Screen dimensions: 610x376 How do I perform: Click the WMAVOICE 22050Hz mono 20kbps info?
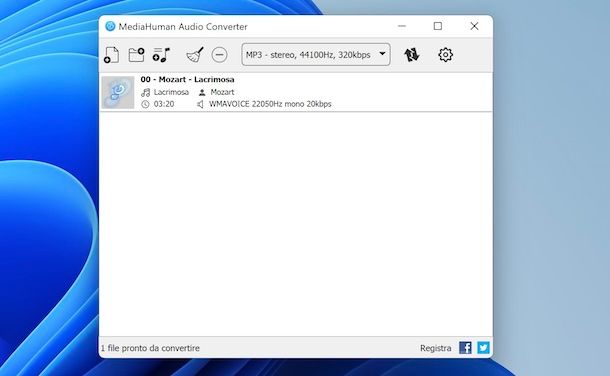tap(270, 104)
